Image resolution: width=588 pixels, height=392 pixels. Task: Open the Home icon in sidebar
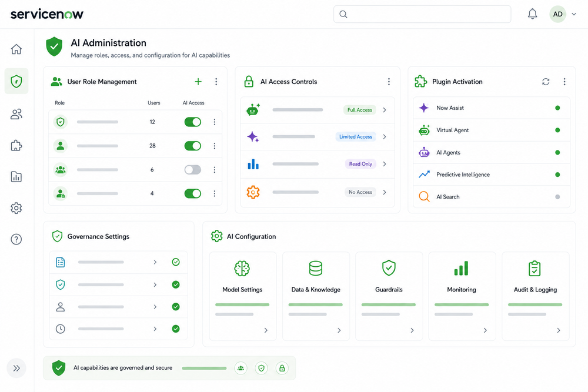pyautogui.click(x=16, y=49)
